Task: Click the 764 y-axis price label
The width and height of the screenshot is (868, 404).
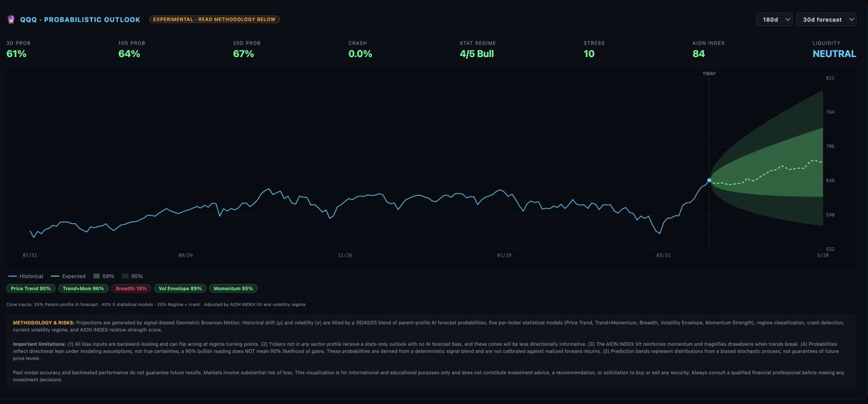Action: click(x=830, y=112)
